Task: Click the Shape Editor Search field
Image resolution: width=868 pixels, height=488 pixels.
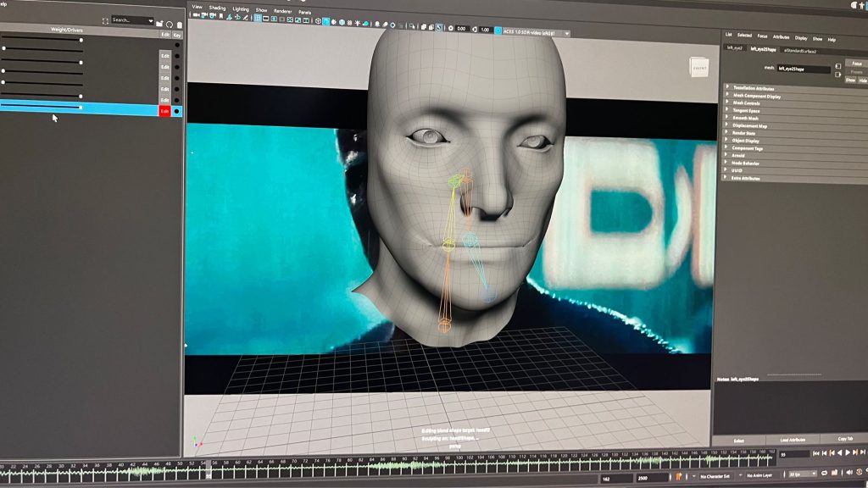Action: [133, 20]
